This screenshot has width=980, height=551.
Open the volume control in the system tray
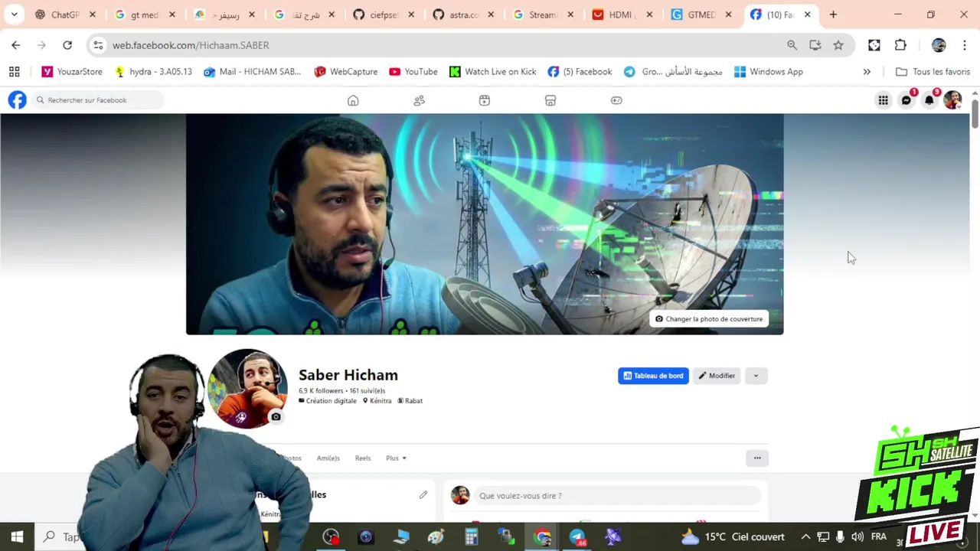pos(857,537)
